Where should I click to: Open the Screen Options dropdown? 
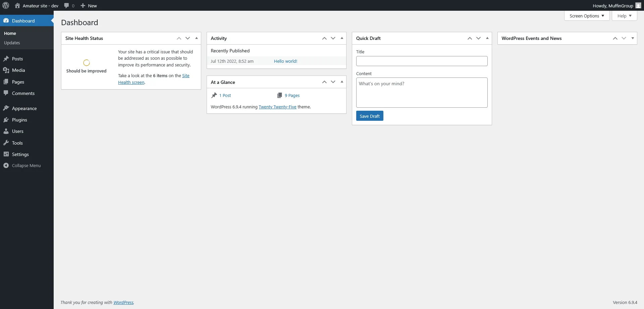(586, 16)
